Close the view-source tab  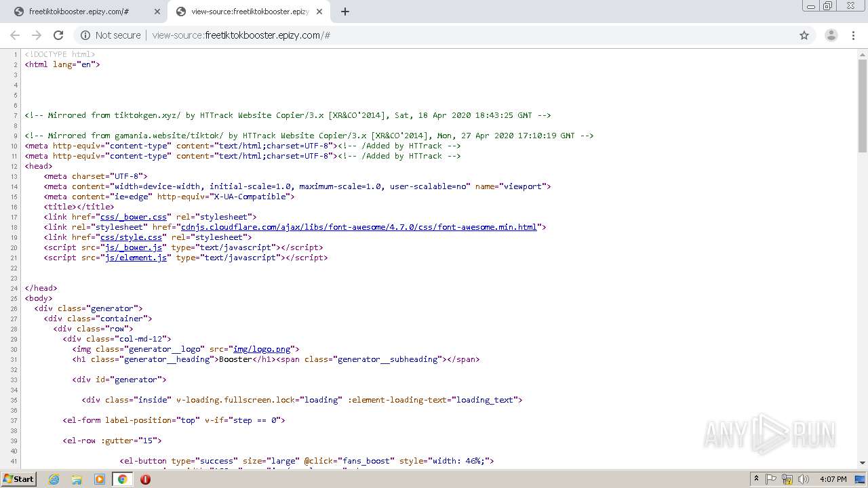point(320,12)
